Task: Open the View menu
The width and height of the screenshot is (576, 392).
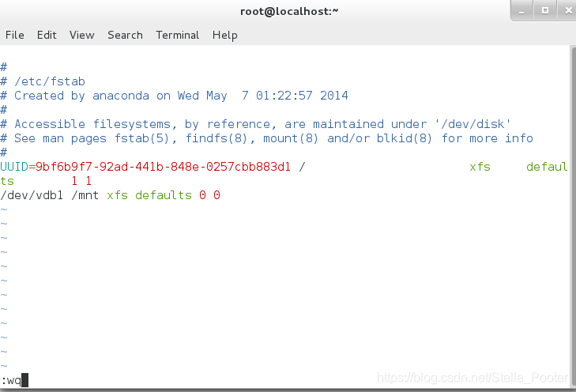Action: coord(82,35)
